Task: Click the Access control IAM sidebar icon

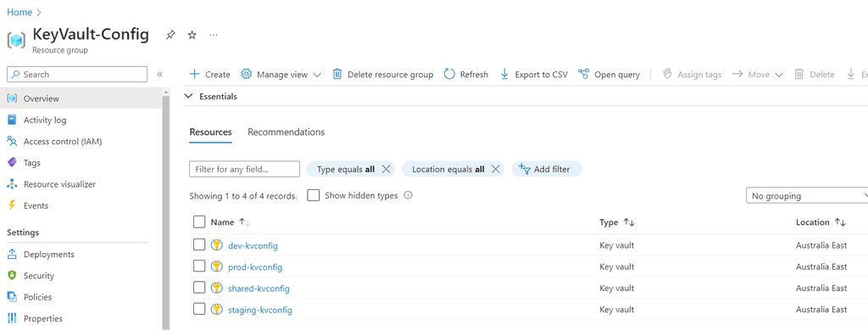Action: (12, 142)
